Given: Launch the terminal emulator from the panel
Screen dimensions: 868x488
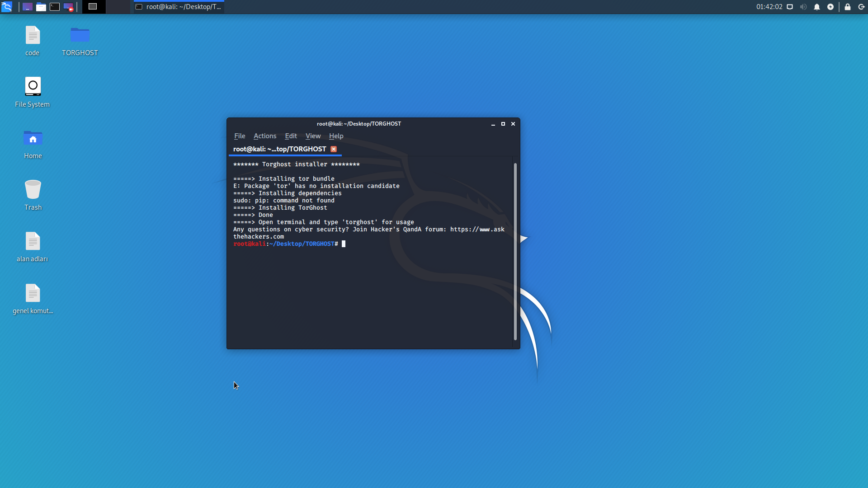Looking at the screenshot, I should coord(55,7).
